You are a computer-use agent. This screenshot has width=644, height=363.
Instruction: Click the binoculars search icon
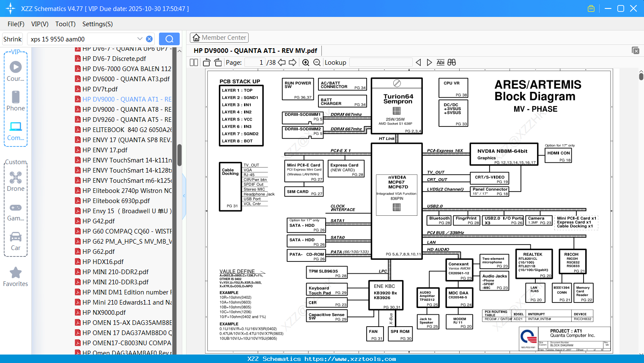(x=452, y=62)
